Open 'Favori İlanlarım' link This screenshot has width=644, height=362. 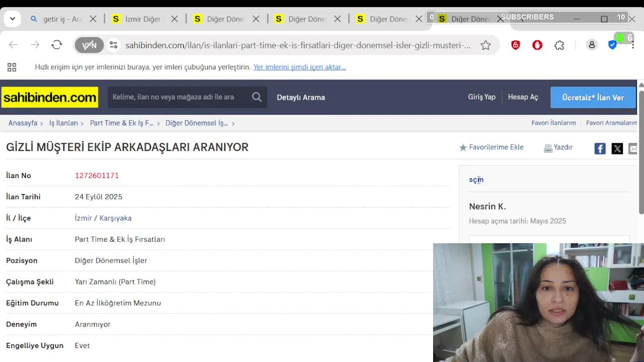click(x=553, y=123)
